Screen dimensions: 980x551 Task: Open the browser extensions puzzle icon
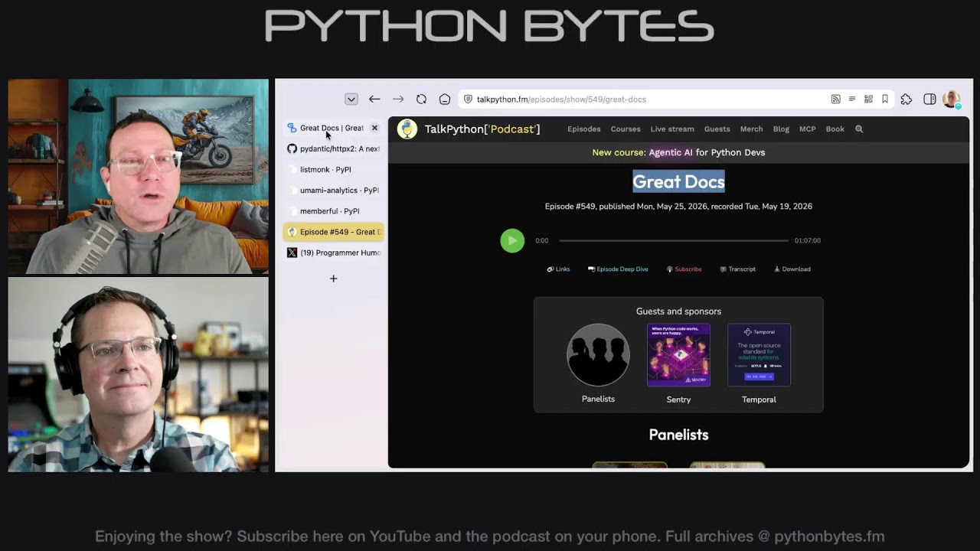click(906, 99)
